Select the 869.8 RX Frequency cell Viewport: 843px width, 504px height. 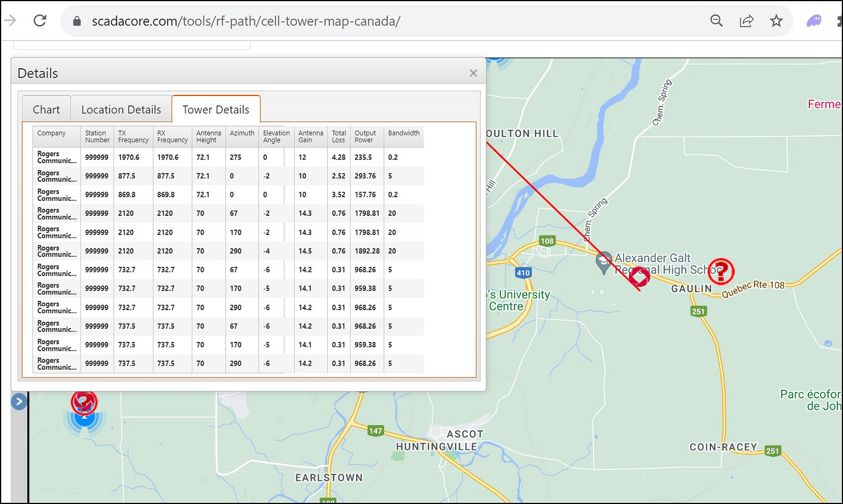pos(173,195)
